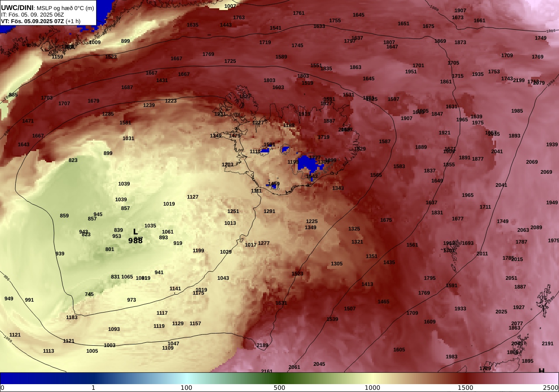The width and height of the screenshot is (559, 392).
Task: Click the height value 1951
Action: pyautogui.click(x=411, y=72)
